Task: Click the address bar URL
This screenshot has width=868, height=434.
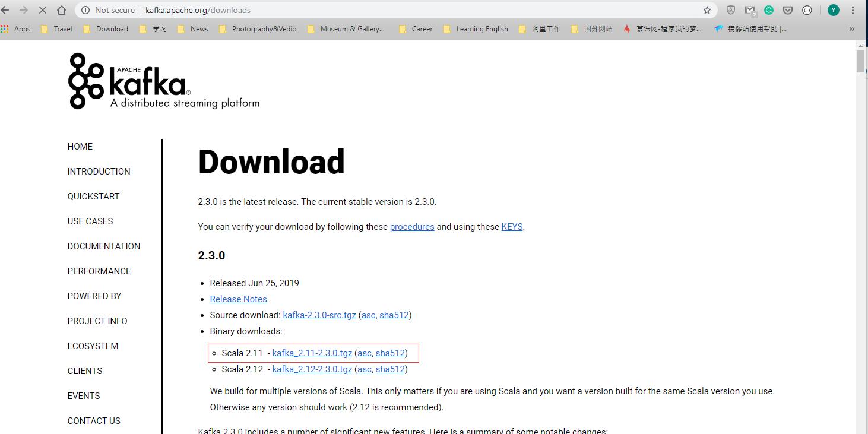Action: (198, 10)
